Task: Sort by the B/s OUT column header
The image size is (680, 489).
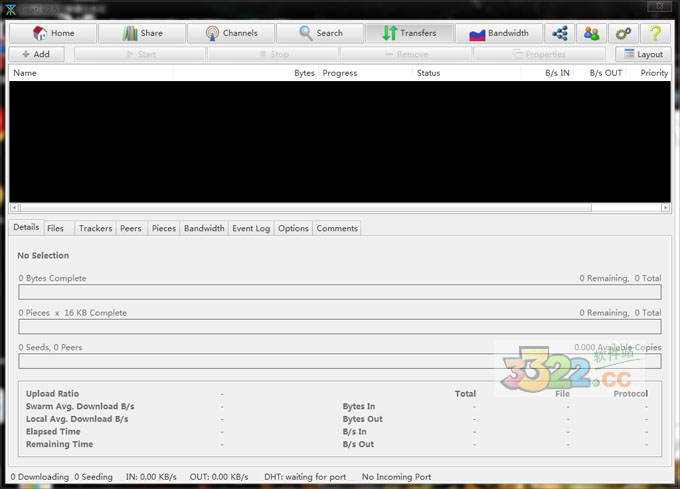Action: coord(600,73)
